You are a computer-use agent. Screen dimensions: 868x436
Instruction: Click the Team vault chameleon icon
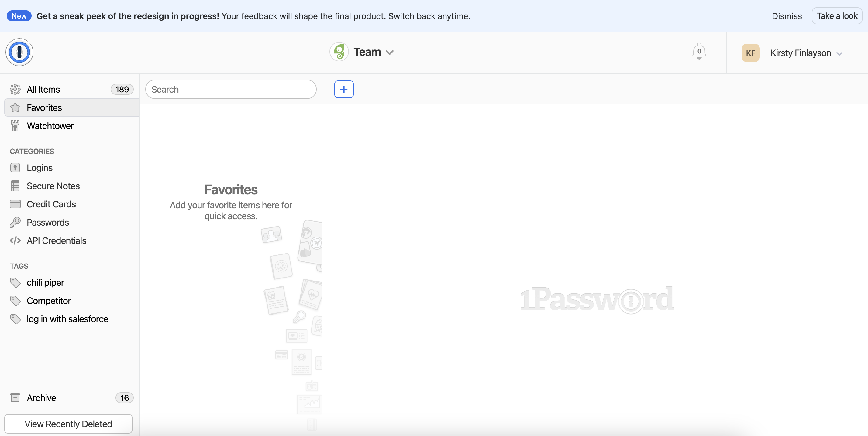coord(339,52)
